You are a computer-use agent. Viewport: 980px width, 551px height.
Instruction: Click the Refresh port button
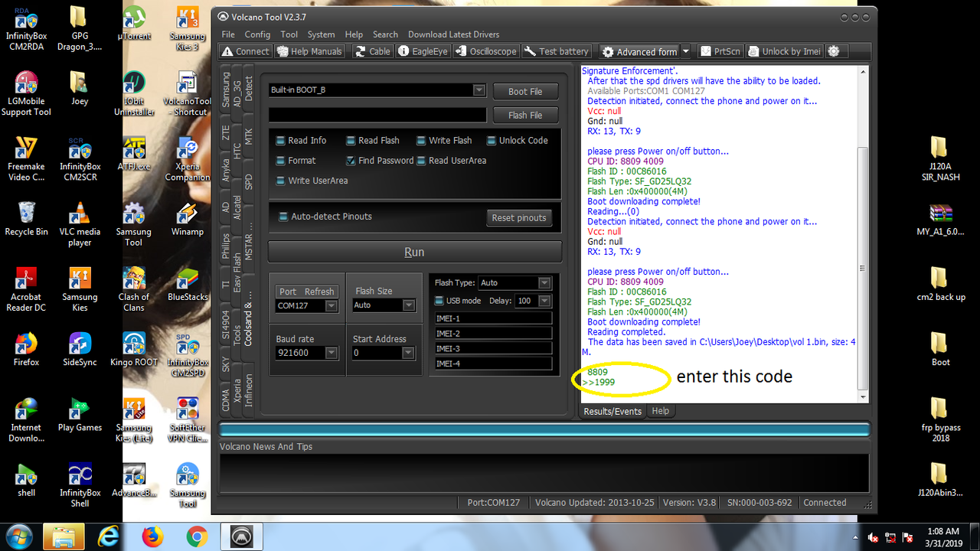(x=319, y=292)
